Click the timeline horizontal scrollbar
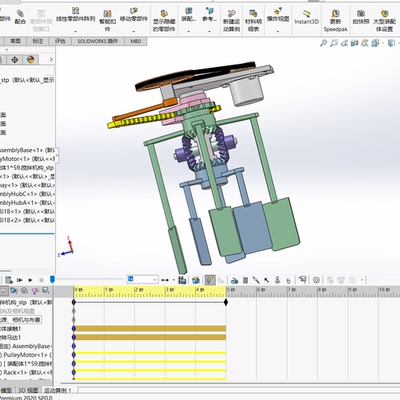Image resolution: width=400 pixels, height=400 pixels. coord(230,384)
